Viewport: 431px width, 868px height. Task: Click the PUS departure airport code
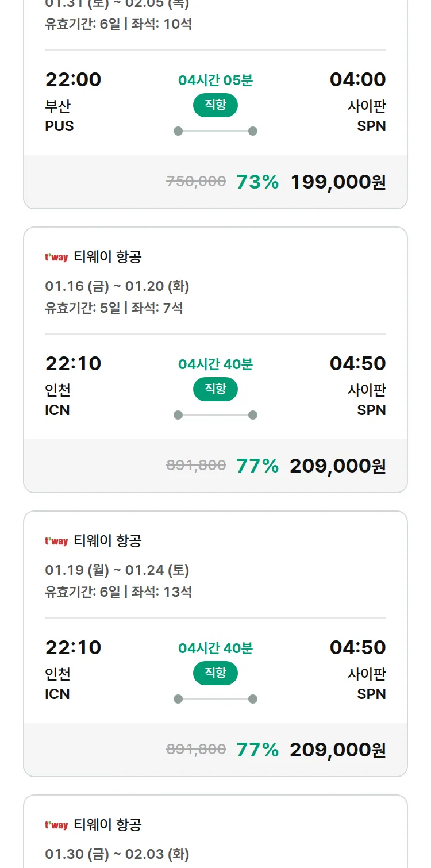[x=59, y=126]
